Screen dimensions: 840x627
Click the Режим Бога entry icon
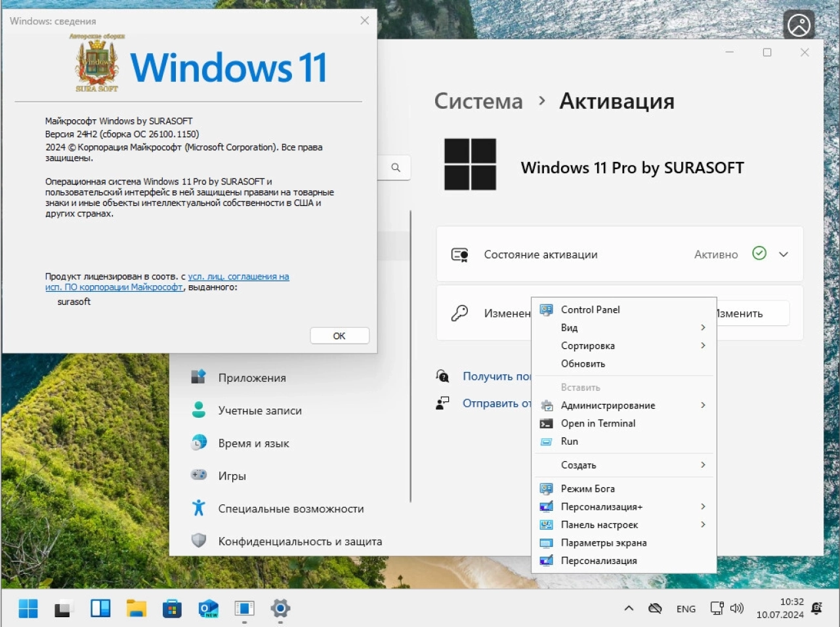point(546,489)
